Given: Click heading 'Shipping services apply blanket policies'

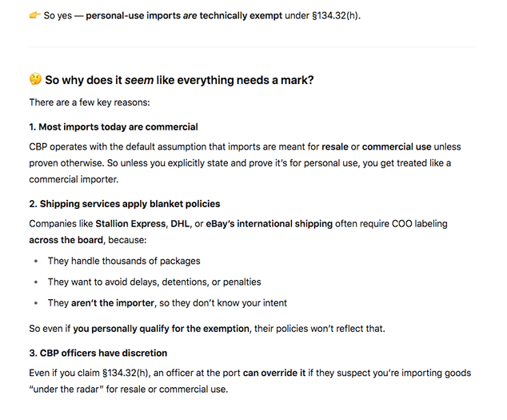Looking at the screenshot, I should pos(125,204).
